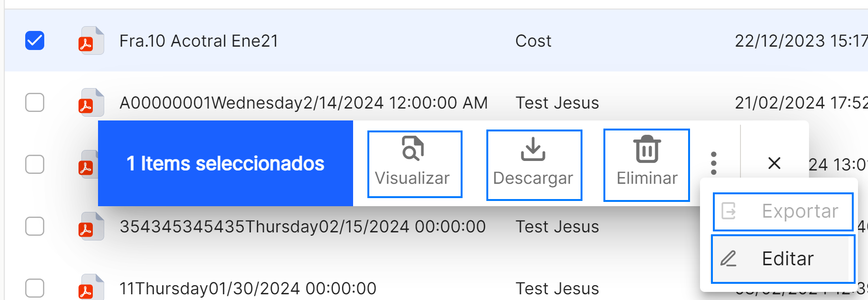868x300 pixels.
Task: Click PDF icon of Fra.10 Acotral Ene21
Action: pyautogui.click(x=90, y=41)
